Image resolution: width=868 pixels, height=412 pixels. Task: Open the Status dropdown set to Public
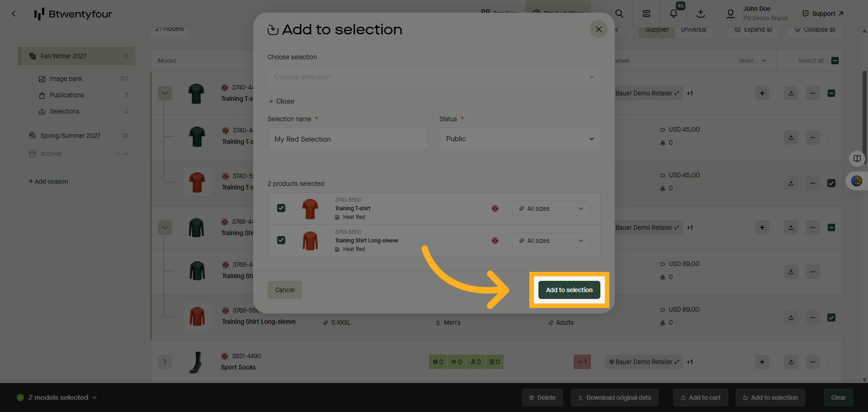pyautogui.click(x=519, y=139)
